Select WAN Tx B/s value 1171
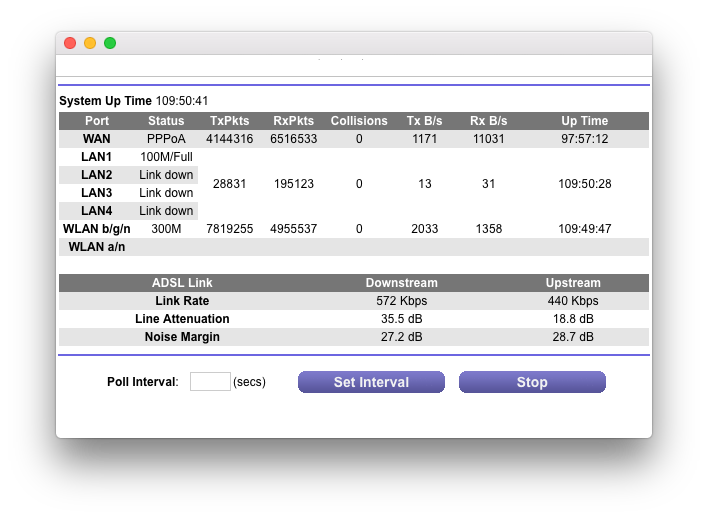This screenshot has width=708, height=518. point(424,139)
